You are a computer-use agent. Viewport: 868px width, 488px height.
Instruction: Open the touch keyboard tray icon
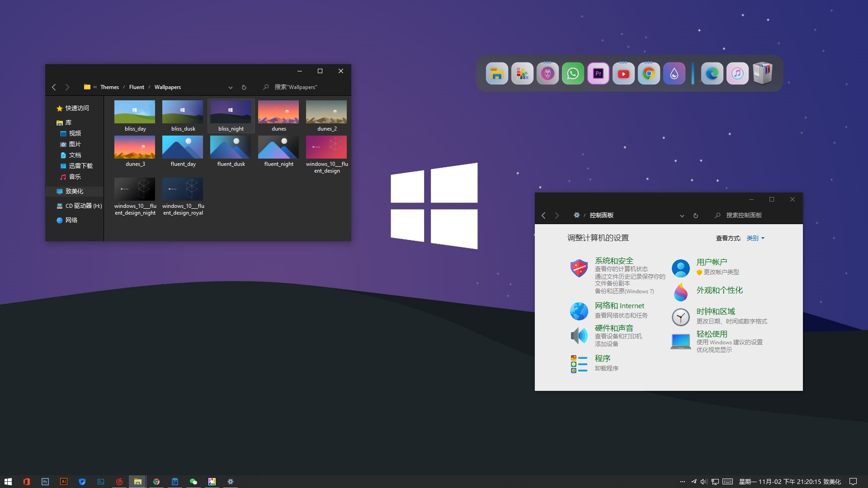click(x=727, y=482)
